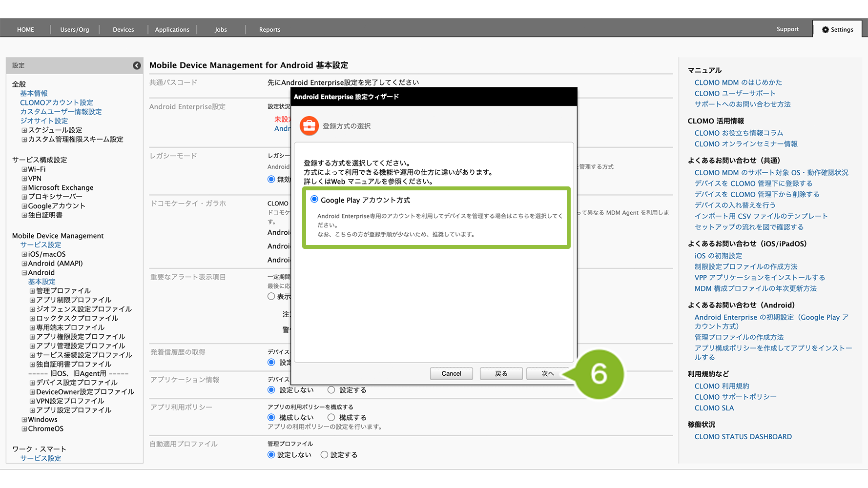
Task: Expand VPN設定プロファイル tree node
Action: tap(32, 401)
